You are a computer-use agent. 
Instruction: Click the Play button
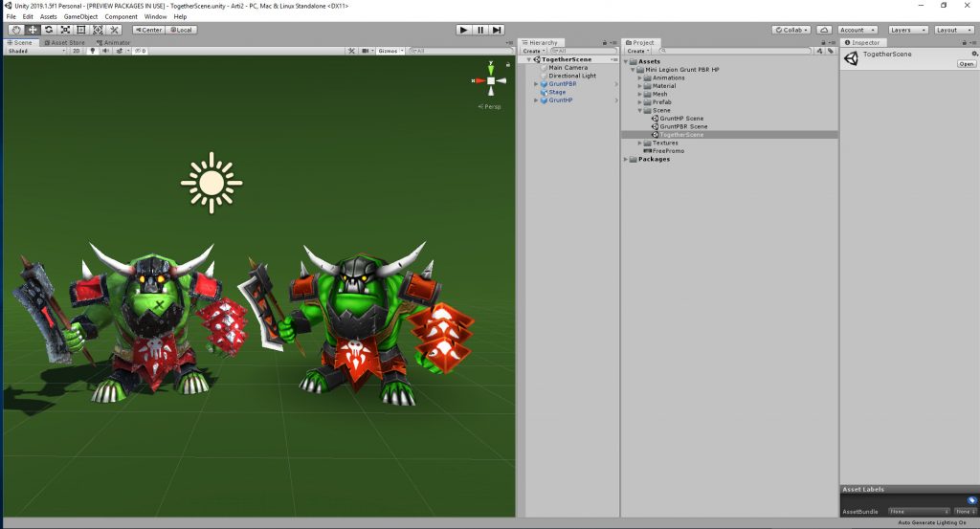463,30
